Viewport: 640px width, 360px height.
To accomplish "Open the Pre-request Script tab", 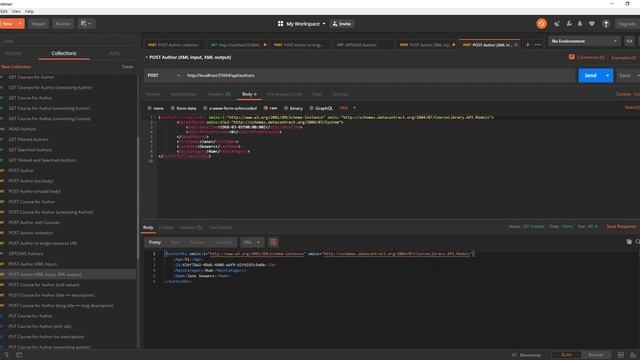I will coord(284,94).
